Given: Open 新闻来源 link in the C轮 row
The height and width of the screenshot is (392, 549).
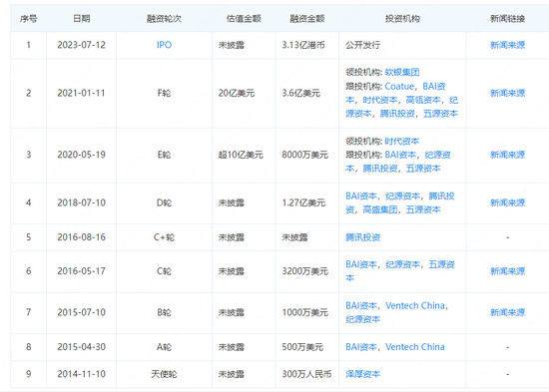Looking at the screenshot, I should [x=507, y=271].
